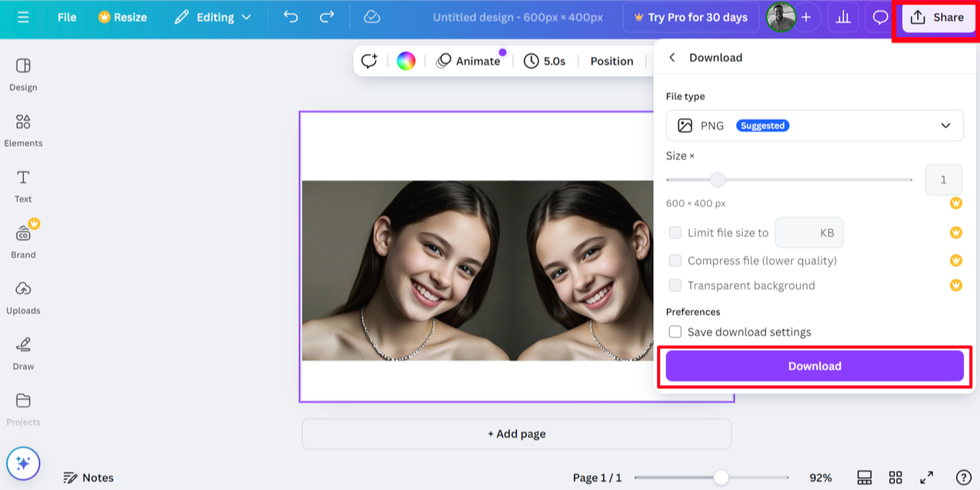Open the help question mark icon
Viewport: 980px width, 490px height.
pyautogui.click(x=963, y=478)
